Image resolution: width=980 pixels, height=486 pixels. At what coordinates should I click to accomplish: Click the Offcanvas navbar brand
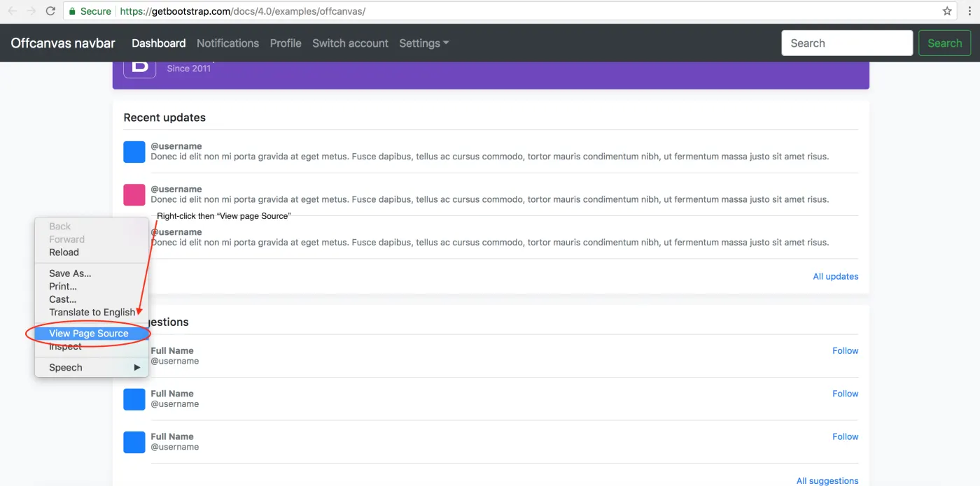[x=63, y=43]
